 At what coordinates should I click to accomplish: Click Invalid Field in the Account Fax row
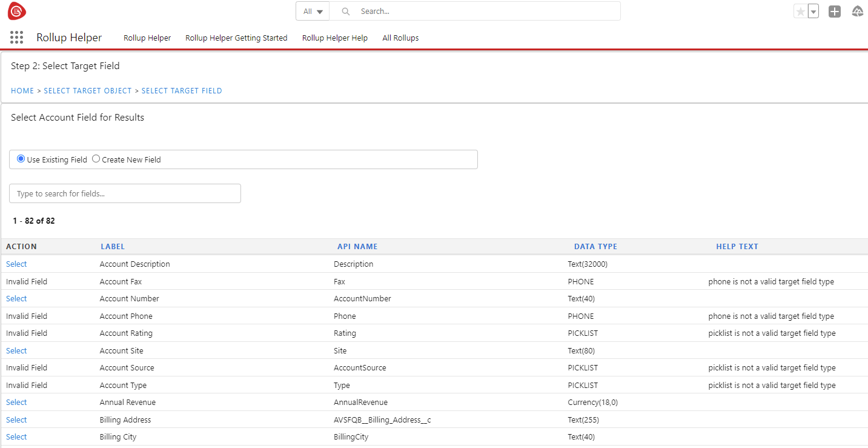pos(27,282)
